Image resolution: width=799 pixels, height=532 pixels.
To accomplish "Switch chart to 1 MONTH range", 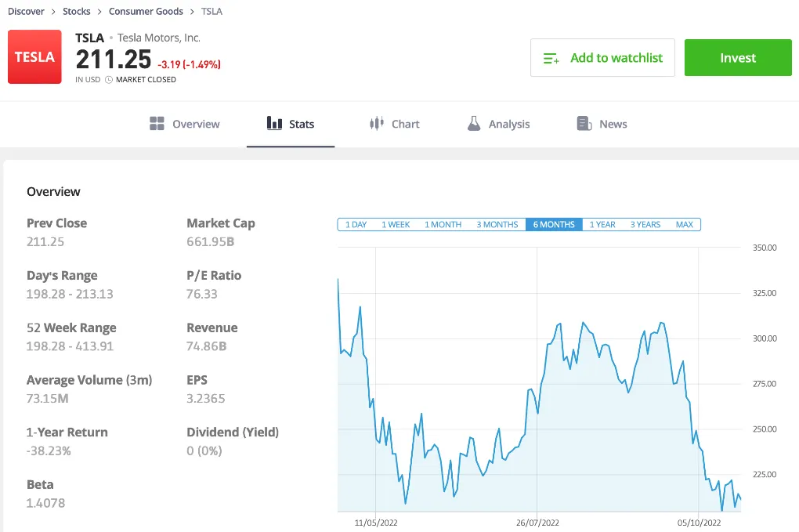I will click(x=443, y=224).
